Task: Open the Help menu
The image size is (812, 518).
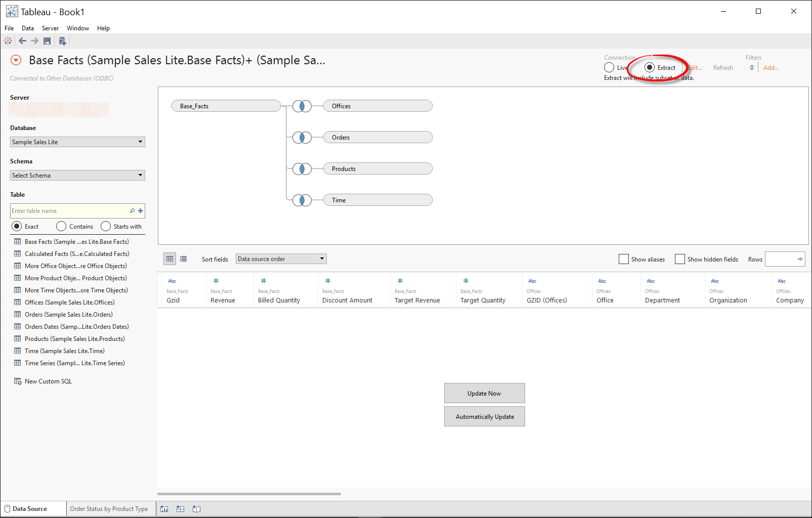Action: point(103,28)
